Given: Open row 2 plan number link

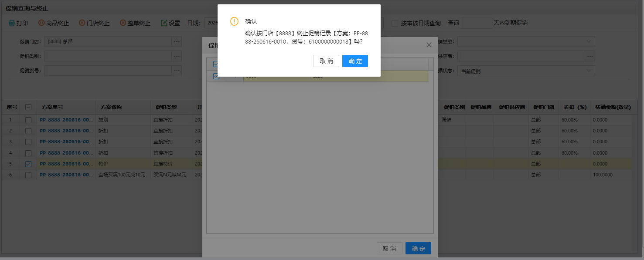Looking at the screenshot, I should [66, 131].
